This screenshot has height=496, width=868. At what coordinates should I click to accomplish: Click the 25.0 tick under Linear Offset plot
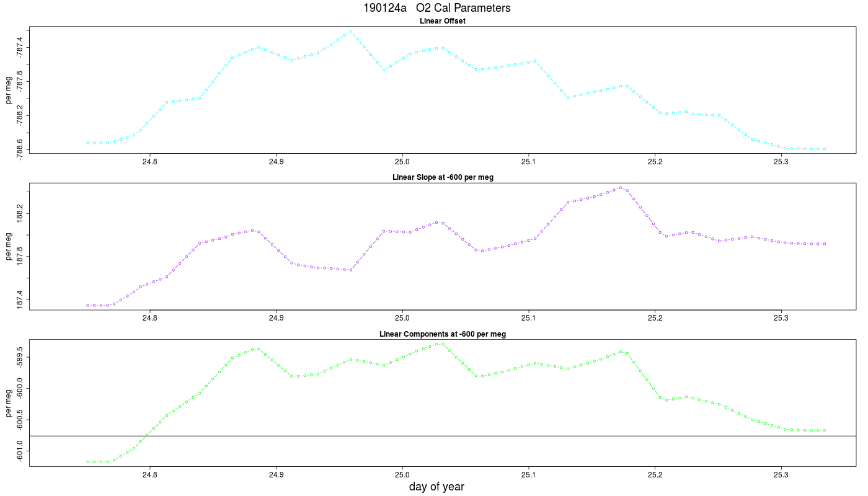pyautogui.click(x=402, y=162)
